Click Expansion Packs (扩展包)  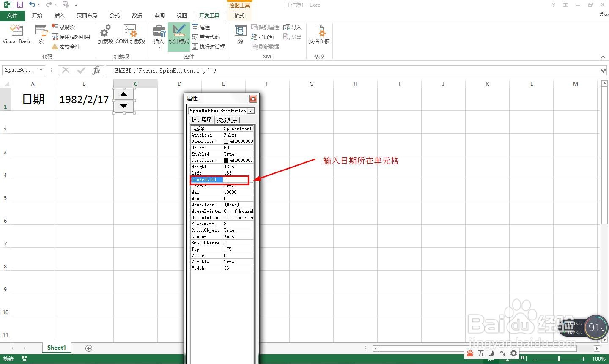263,37
